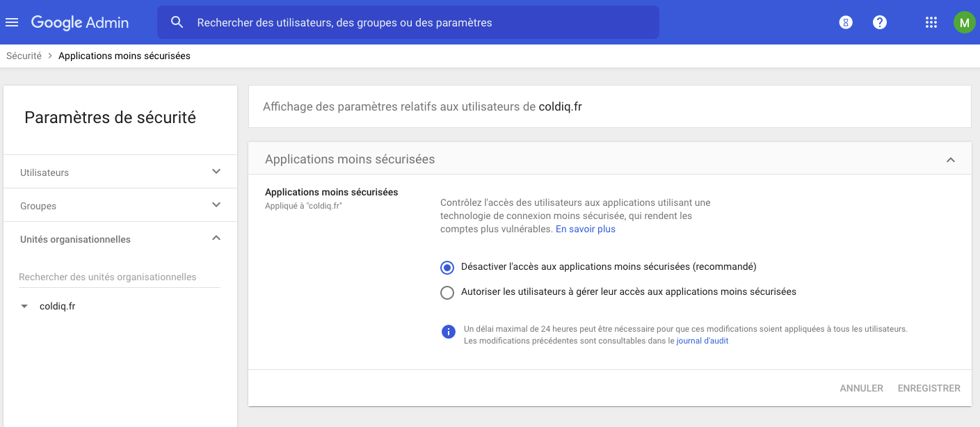Open the journal d'audit link
This screenshot has height=427, width=980.
coord(702,341)
